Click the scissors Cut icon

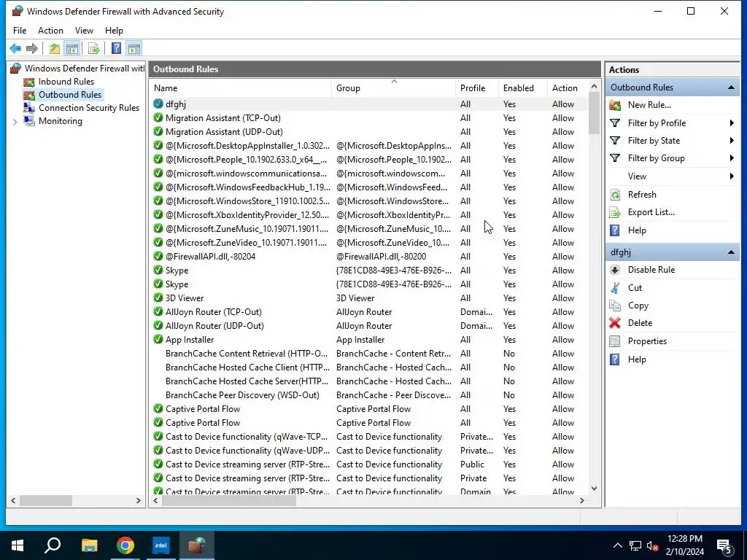[615, 287]
